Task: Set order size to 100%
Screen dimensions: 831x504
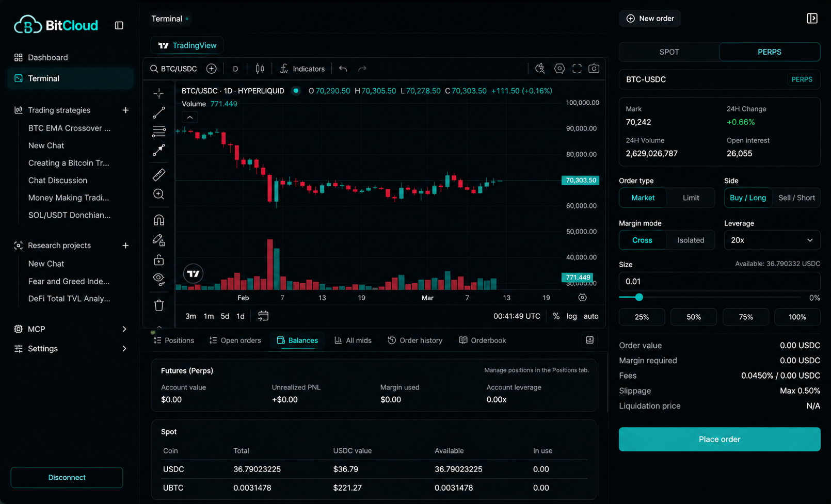Action: pyautogui.click(x=797, y=317)
